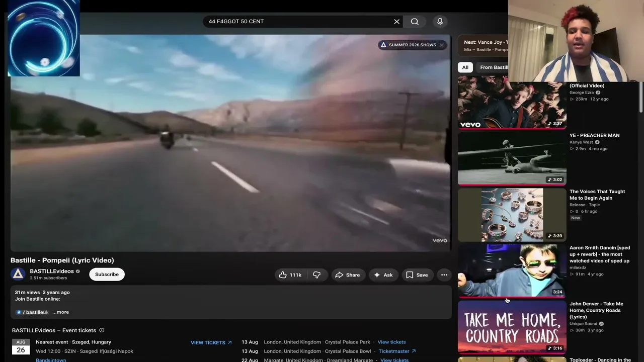The height and width of the screenshot is (362, 644).
Task: Click the miliexdz channel name
Action: pyautogui.click(x=578, y=267)
